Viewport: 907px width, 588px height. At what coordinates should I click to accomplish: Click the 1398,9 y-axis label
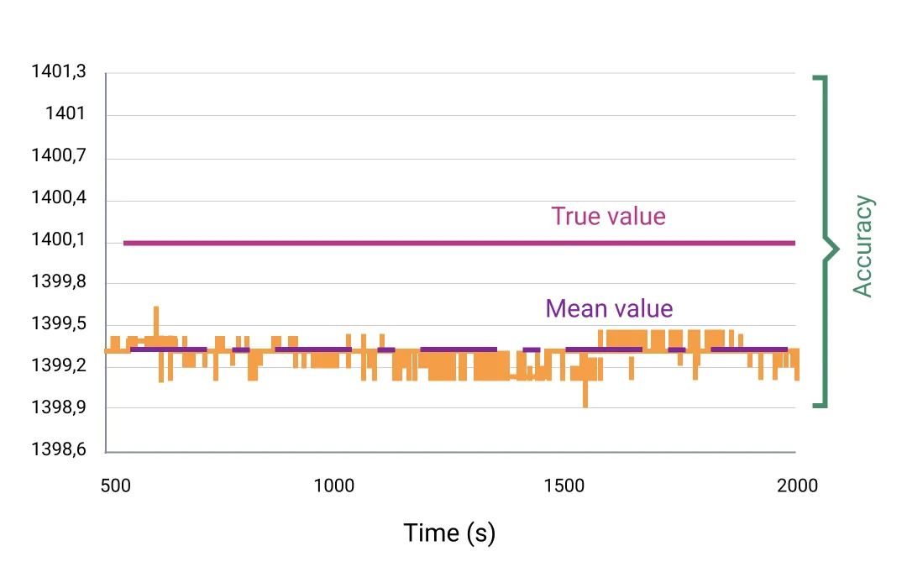tap(59, 407)
